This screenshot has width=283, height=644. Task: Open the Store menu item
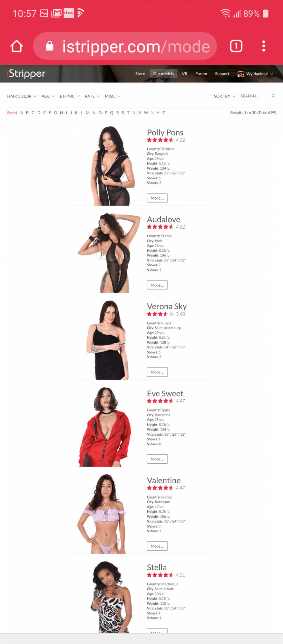pos(140,74)
